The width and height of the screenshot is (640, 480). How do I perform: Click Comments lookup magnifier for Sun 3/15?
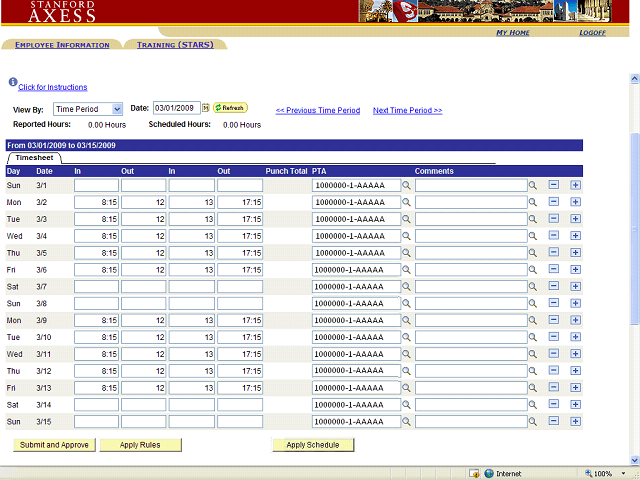point(533,422)
